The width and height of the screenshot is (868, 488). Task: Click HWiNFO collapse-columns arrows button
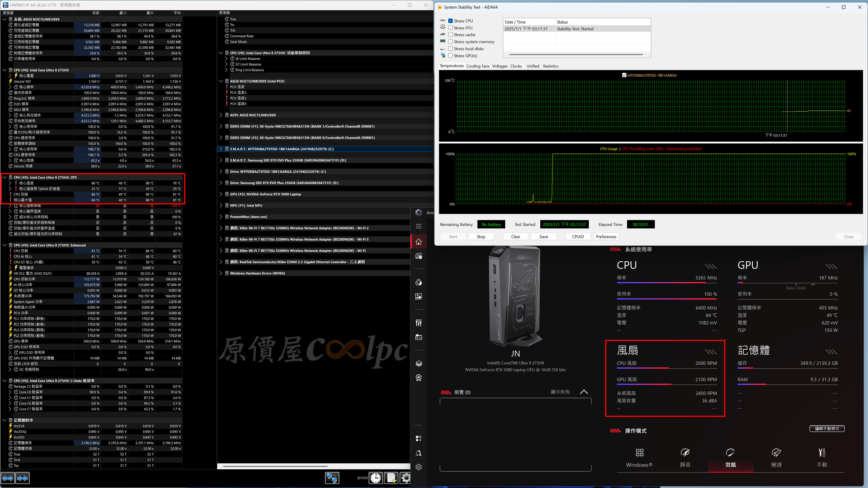click(23, 478)
